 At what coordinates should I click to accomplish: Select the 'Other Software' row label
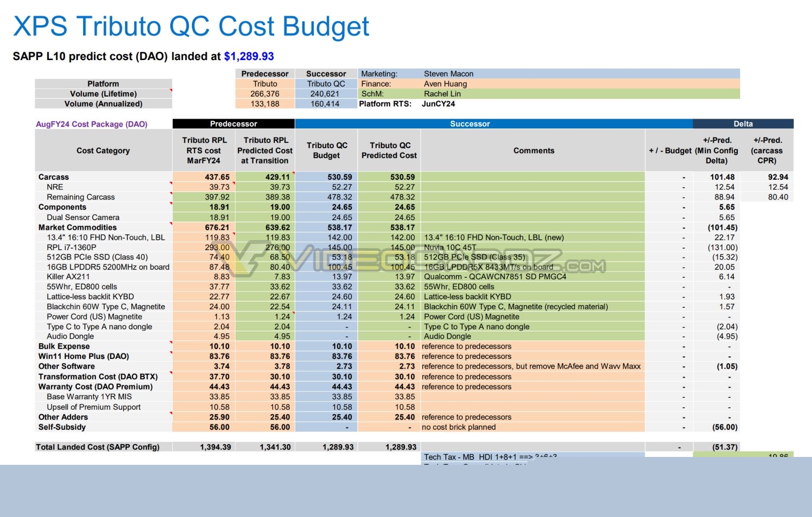click(66, 366)
